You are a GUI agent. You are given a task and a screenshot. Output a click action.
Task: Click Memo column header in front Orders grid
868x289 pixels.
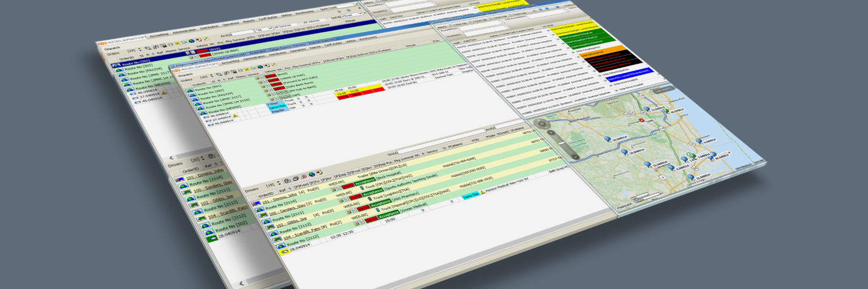point(241,76)
